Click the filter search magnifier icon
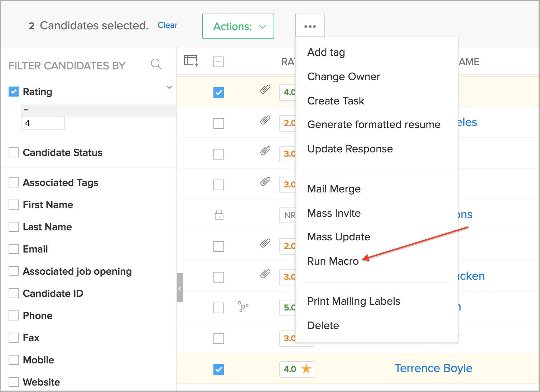The height and width of the screenshot is (392, 540). [156, 64]
